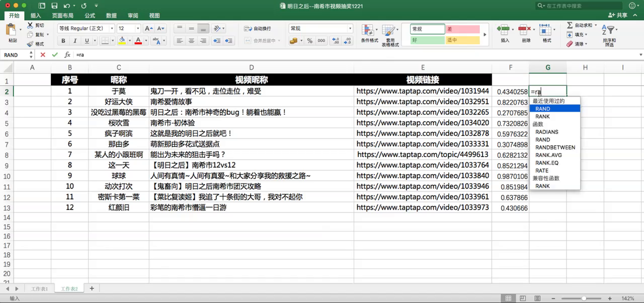Select RANDBETWEEN from the autocomplete list
Image resolution: width=644 pixels, height=303 pixels.
pos(555,147)
